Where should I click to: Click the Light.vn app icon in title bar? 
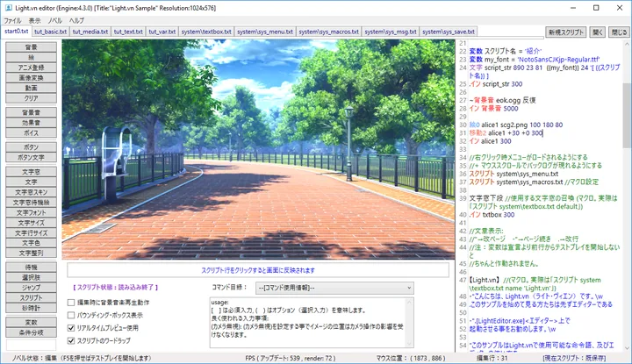[x=8, y=8]
